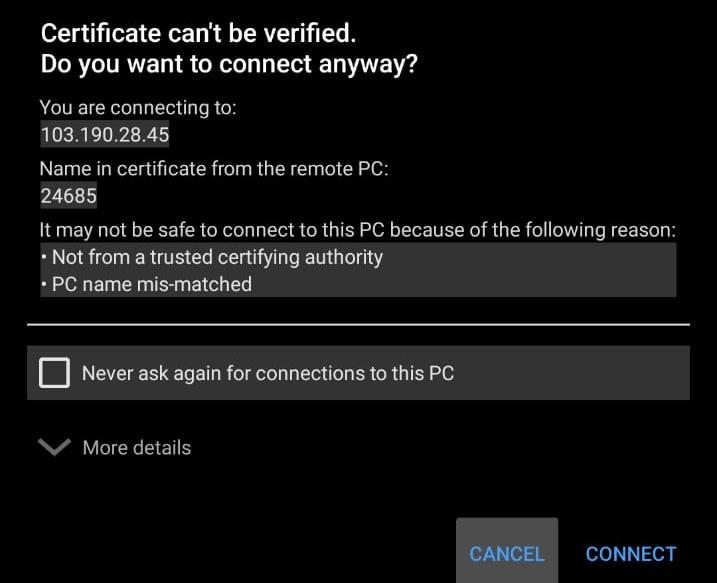Tick the Never ask again checkbox
717x583 pixels.
coord(54,373)
